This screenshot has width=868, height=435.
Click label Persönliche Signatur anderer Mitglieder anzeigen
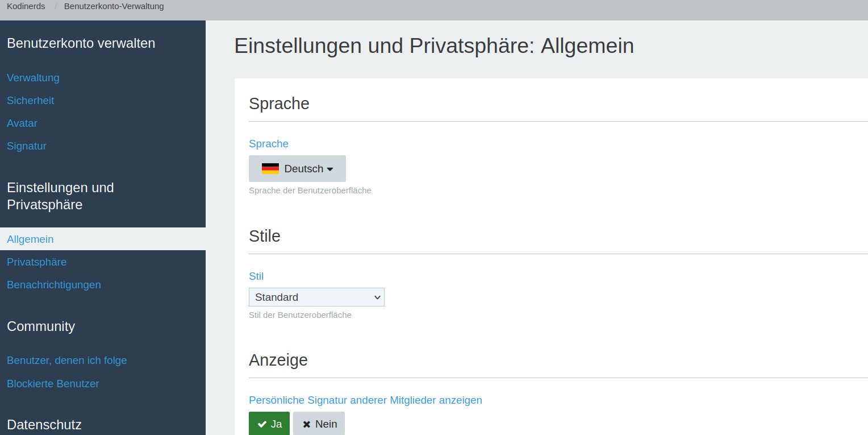365,400
